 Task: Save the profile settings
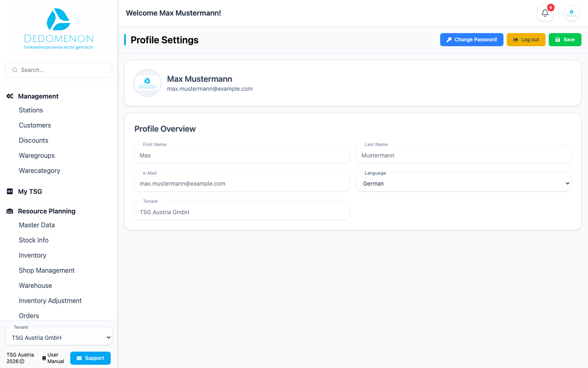565,40
